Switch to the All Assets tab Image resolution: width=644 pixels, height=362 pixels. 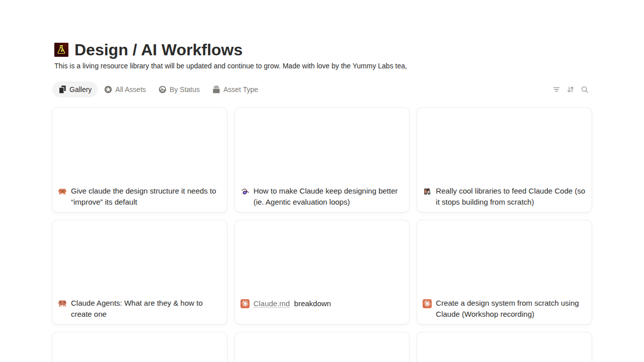pyautogui.click(x=125, y=89)
